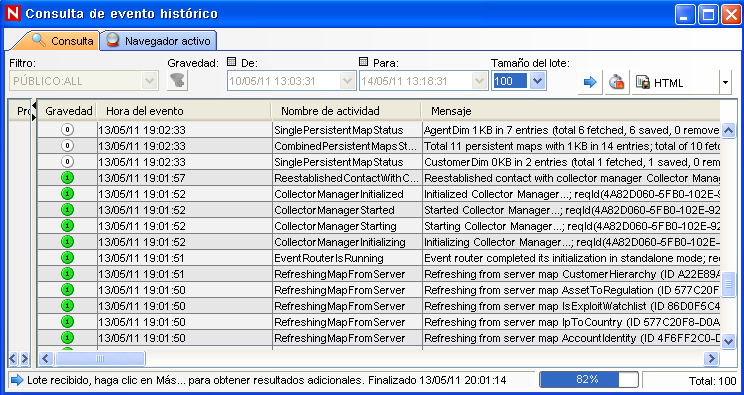This screenshot has width=744, height=395.
Task: Click the table's horizontal scrollbar left arrow
Action: [x=46, y=358]
